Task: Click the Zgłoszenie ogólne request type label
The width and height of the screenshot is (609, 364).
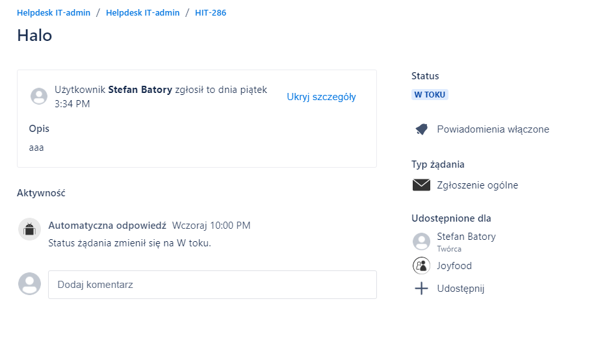Action: coord(477,185)
